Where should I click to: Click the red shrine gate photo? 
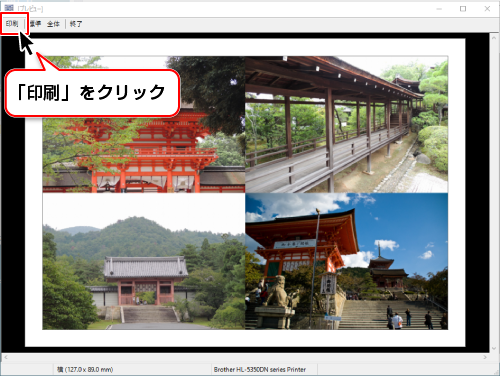pyautogui.click(x=144, y=124)
